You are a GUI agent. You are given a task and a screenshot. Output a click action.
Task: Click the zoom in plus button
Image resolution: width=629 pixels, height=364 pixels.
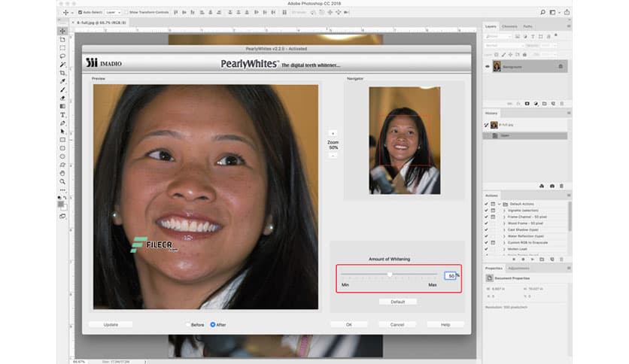click(333, 134)
